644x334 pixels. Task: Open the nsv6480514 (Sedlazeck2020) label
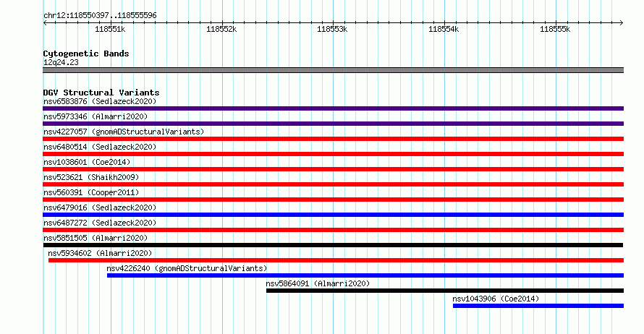click(x=100, y=147)
